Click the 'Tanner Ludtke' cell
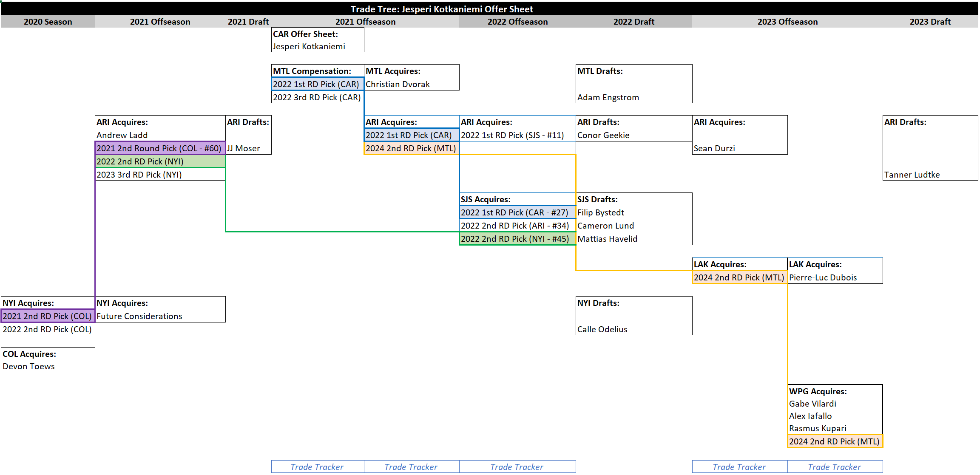Screen dimensions: 980x475 [x=930, y=175]
